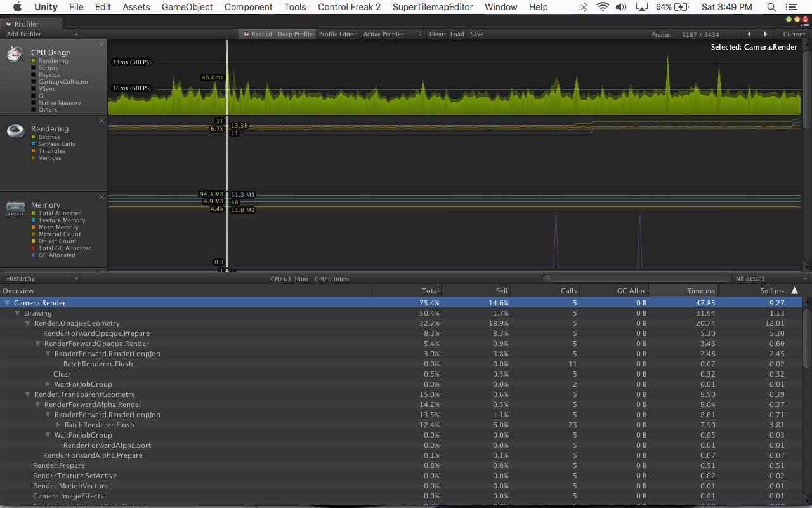Select RenderForwardOpaque.Prepare row

tap(401, 333)
